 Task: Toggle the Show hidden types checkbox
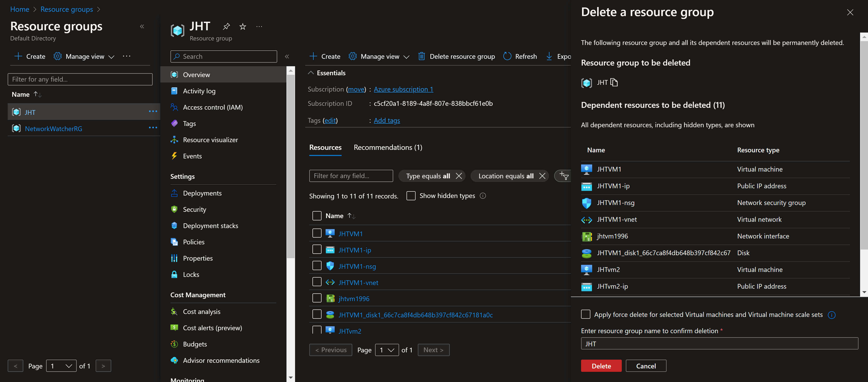[x=411, y=196]
